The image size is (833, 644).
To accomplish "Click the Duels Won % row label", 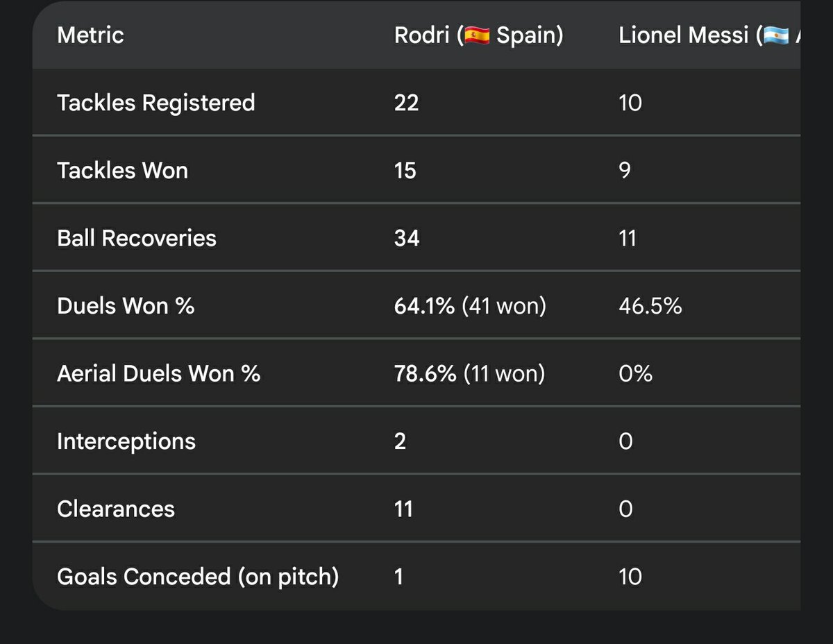I will (126, 305).
